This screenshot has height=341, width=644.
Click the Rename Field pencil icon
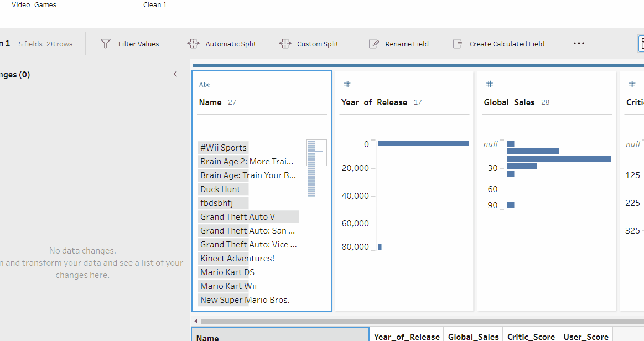point(374,44)
